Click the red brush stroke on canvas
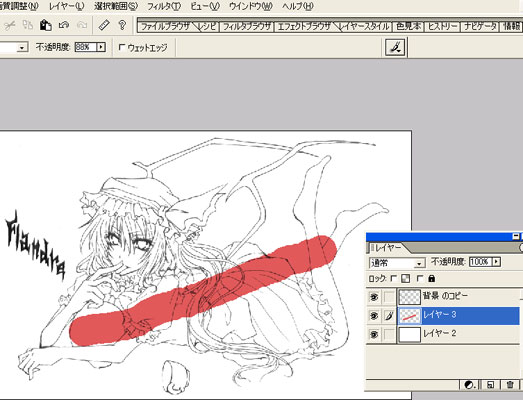Image resolution: width=523 pixels, height=400 pixels. [x=202, y=290]
